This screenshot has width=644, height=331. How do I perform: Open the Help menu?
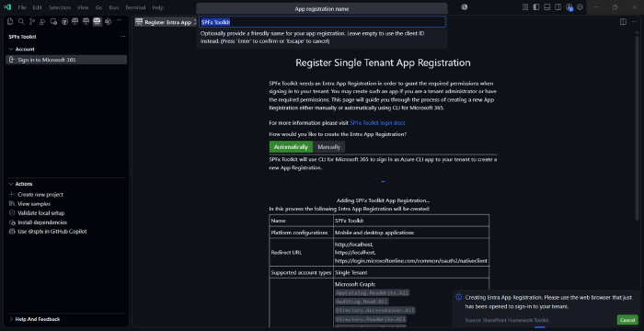[x=157, y=7]
